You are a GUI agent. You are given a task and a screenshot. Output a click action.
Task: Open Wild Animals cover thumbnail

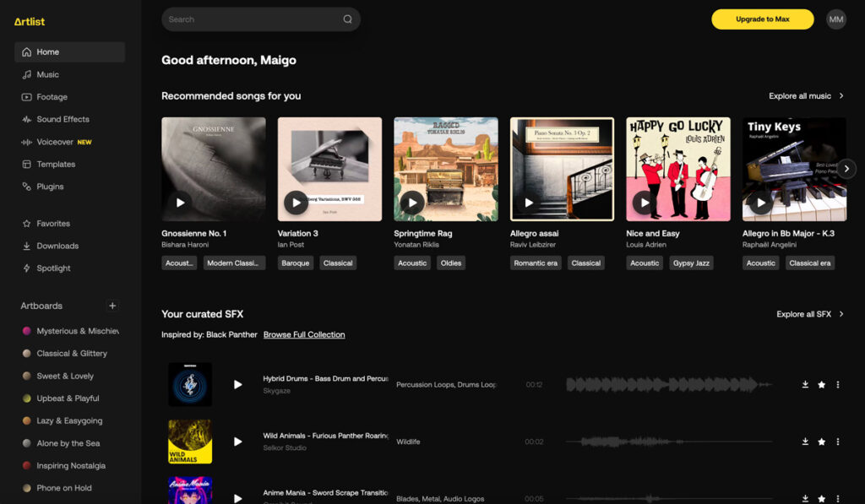pyautogui.click(x=190, y=442)
